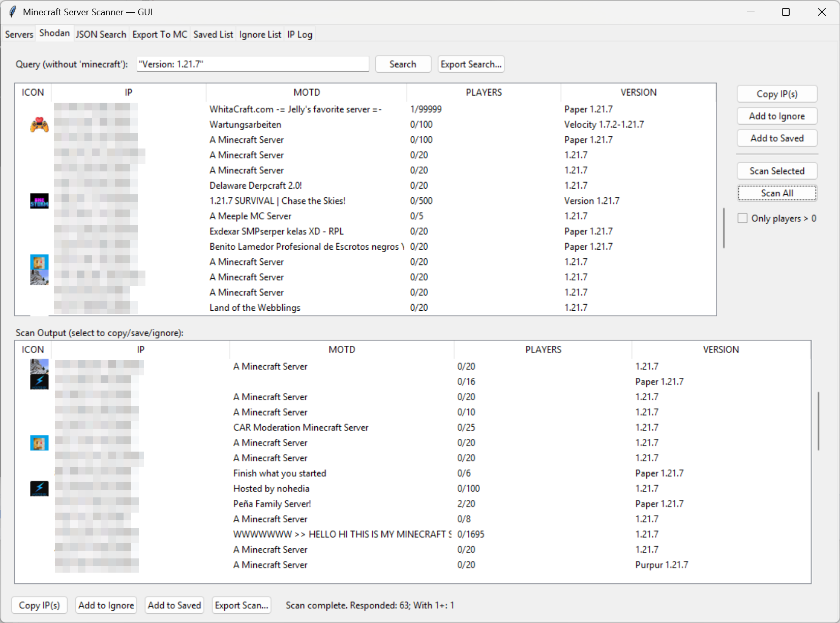Click the mountain icon in the Scan Output table
Image resolution: width=840 pixels, height=623 pixels.
click(39, 366)
